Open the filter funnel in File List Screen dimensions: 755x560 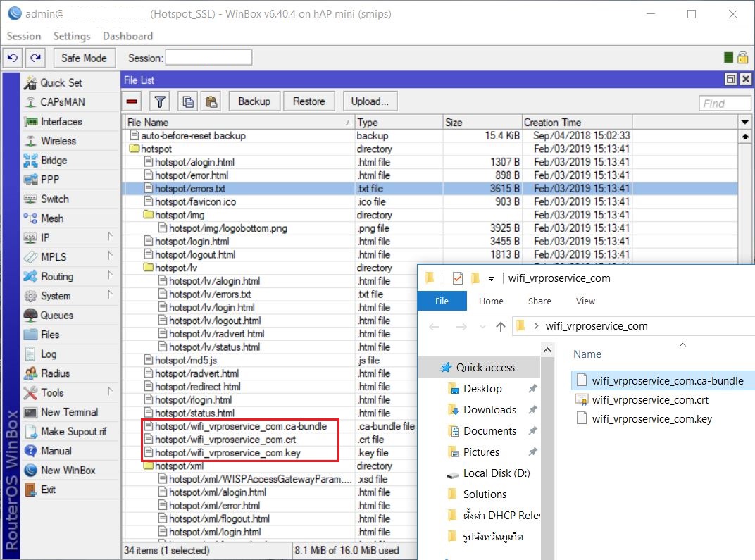[160, 101]
